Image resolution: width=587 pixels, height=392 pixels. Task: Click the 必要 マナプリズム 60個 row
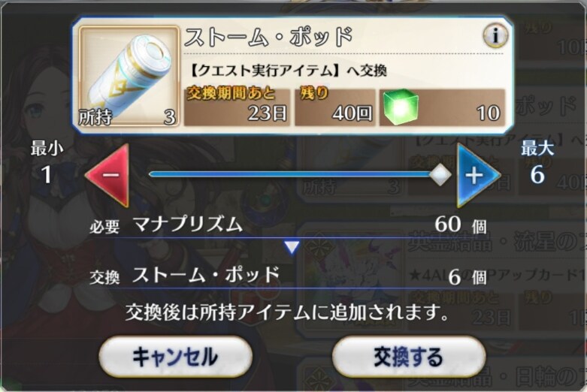pyautogui.click(x=289, y=225)
